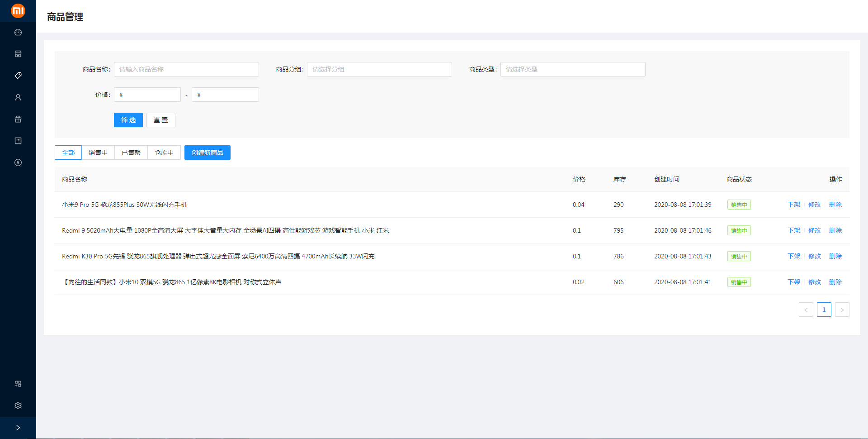Click 下架 for Redmi K30 Pro row
Screen dimensions: 868x439
coord(794,256)
